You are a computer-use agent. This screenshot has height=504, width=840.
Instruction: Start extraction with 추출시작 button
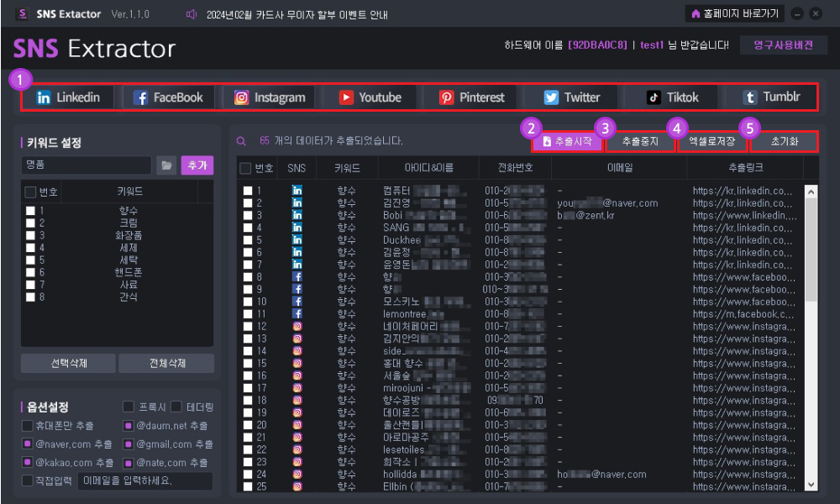[x=567, y=141]
